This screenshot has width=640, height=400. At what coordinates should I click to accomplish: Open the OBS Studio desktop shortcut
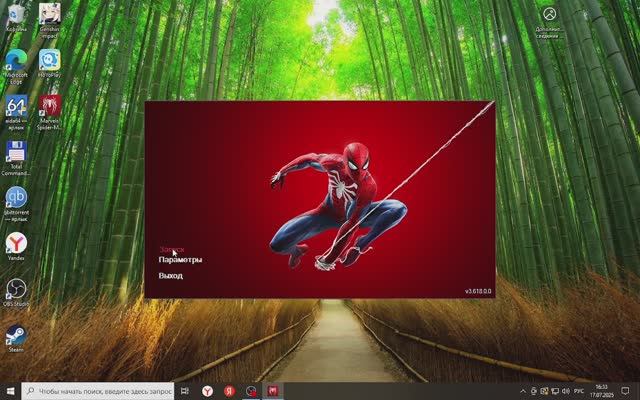16,292
